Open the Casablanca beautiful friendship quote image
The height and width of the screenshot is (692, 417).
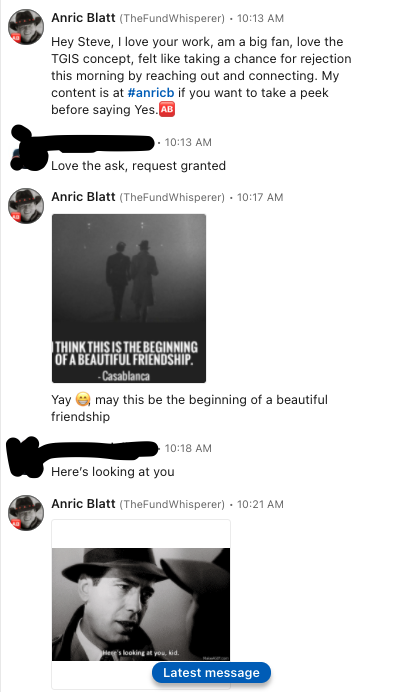[129, 298]
